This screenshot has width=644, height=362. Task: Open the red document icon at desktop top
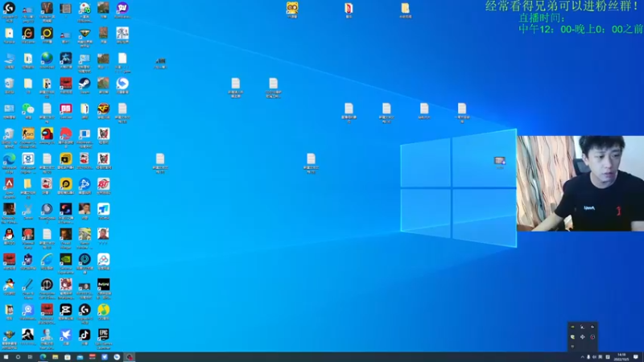(349, 8)
